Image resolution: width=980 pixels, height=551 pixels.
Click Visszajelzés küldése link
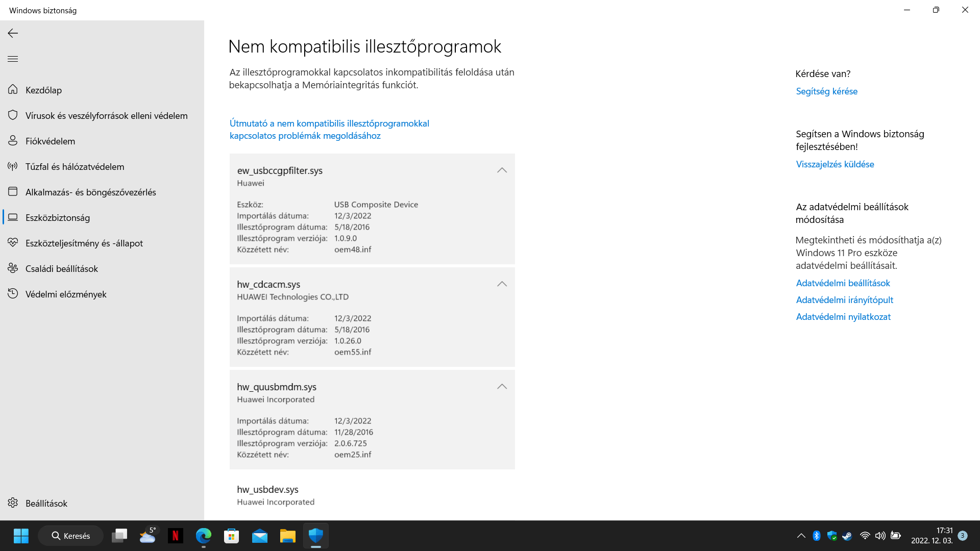coord(835,164)
